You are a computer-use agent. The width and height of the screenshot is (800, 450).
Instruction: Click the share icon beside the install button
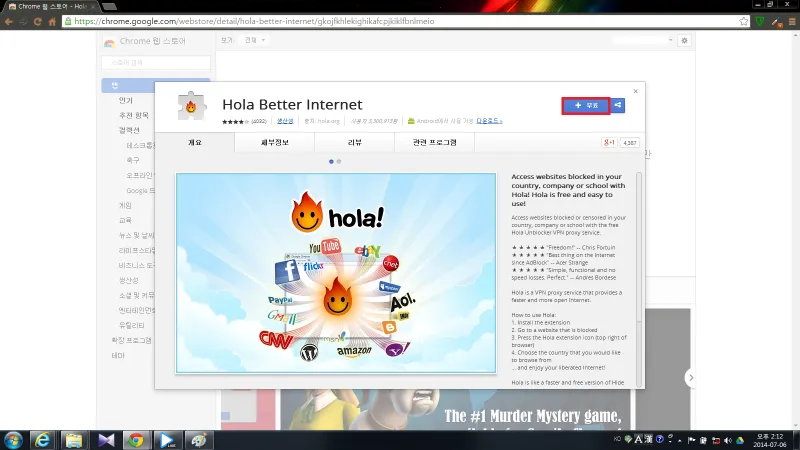[x=618, y=106]
